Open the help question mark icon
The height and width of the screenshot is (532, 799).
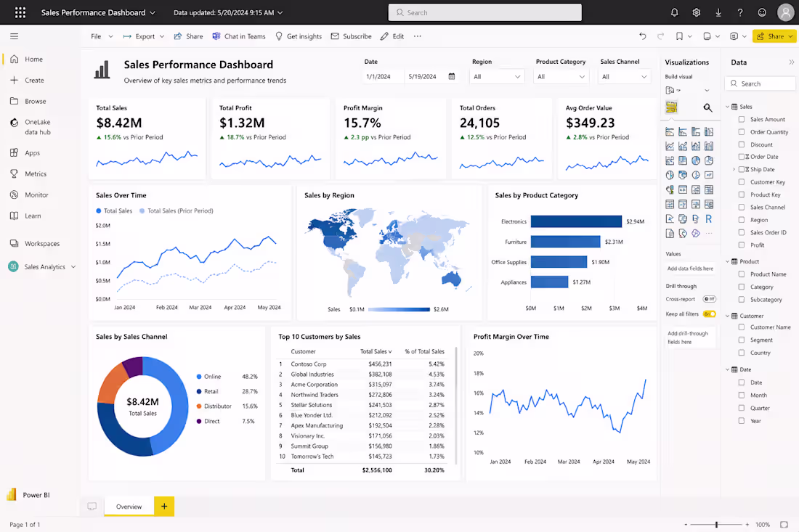pyautogui.click(x=740, y=12)
